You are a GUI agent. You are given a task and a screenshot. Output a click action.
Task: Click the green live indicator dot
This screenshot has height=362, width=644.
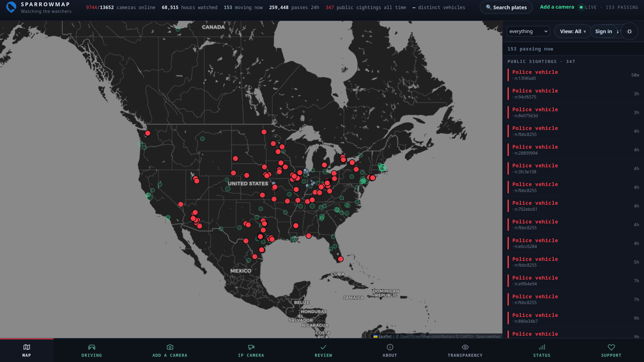[581, 7]
